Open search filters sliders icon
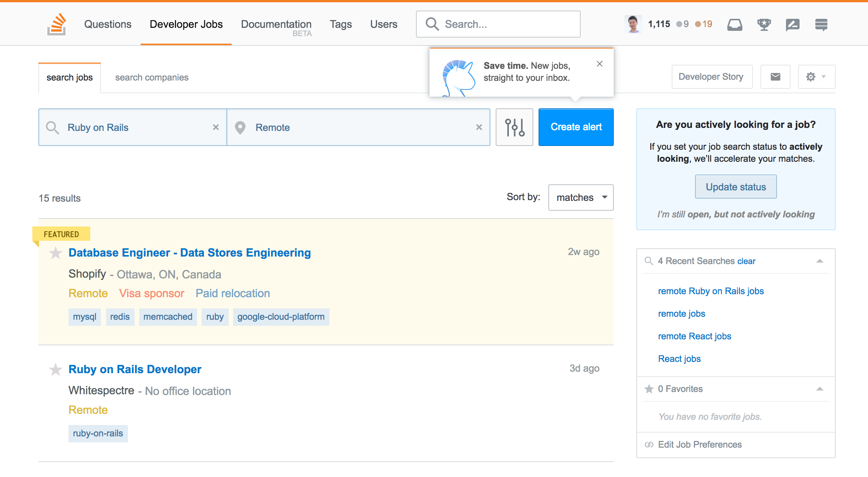This screenshot has height=477, width=868. (x=514, y=127)
